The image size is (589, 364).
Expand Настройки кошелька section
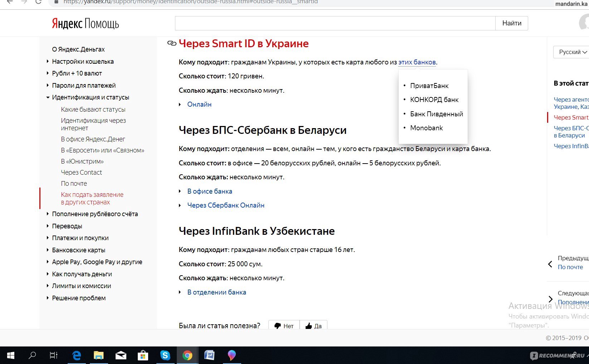tap(83, 62)
